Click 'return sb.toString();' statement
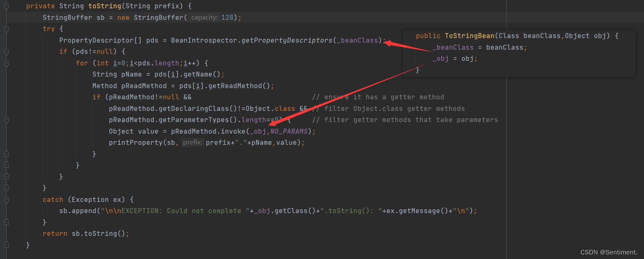The width and height of the screenshot is (644, 259). coord(86,233)
